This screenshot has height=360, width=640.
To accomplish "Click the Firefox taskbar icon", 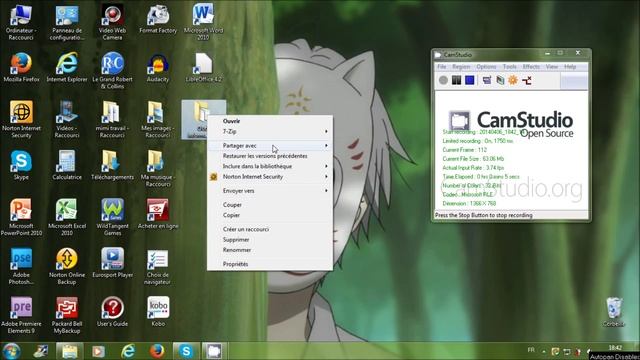I will click(x=157, y=351).
